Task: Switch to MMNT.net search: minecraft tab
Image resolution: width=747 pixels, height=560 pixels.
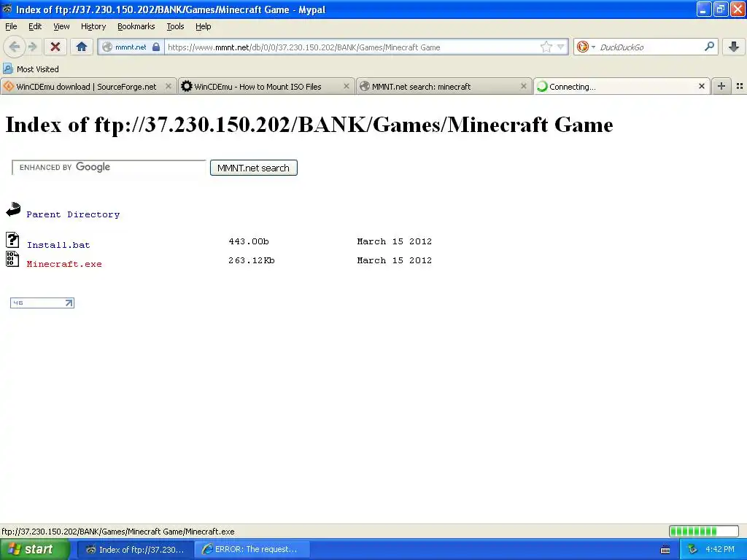Action: coord(444,86)
